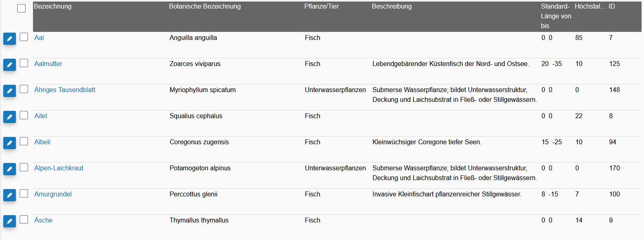The width and height of the screenshot is (644, 240).
Task: Open the editor for Alpen-Laichkraut via pencil icon
Action: (x=9, y=169)
